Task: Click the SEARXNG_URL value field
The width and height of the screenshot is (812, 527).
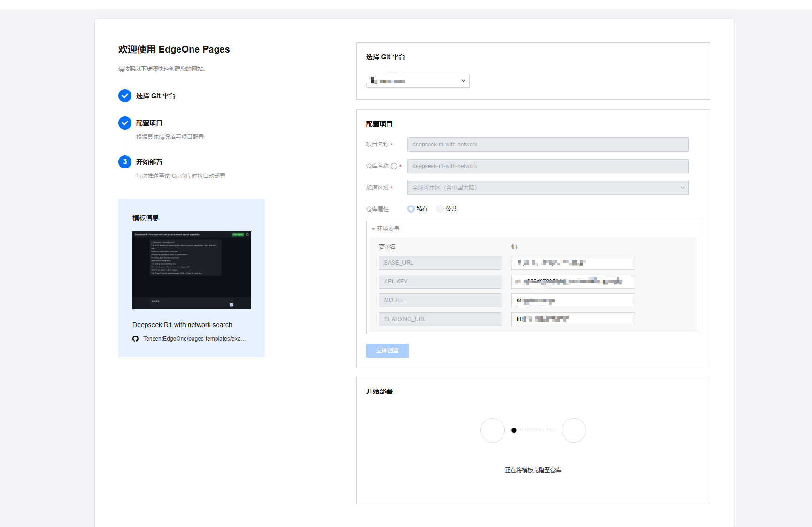Action: click(573, 319)
